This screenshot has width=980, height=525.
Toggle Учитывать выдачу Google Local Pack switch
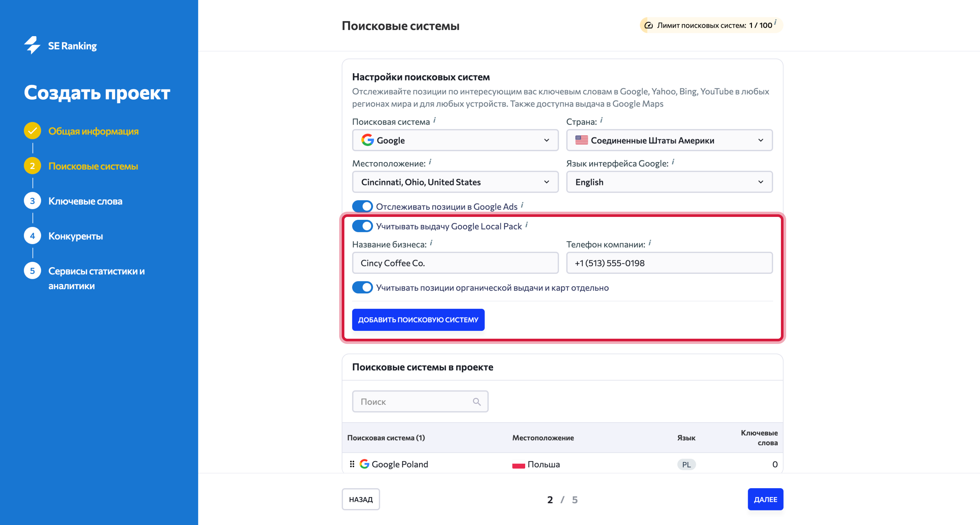(362, 226)
